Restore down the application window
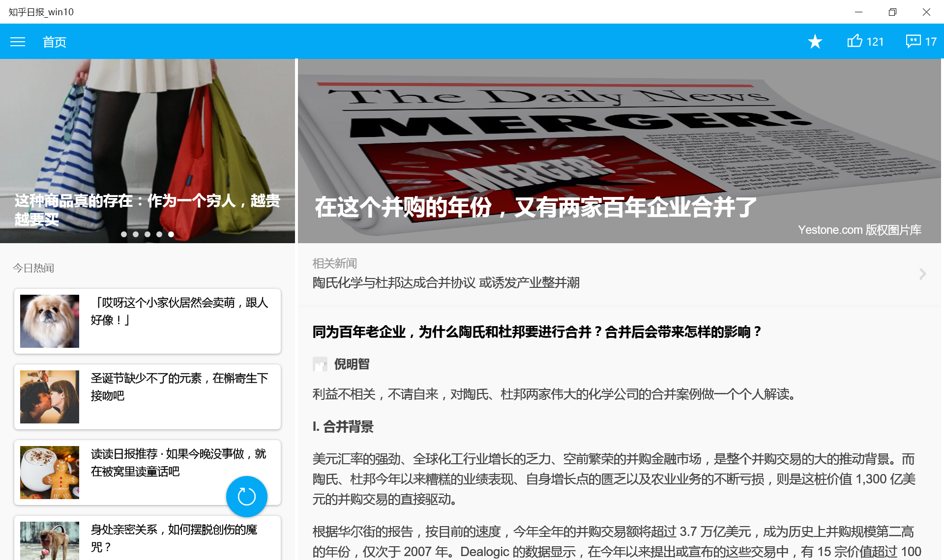 pyautogui.click(x=892, y=12)
